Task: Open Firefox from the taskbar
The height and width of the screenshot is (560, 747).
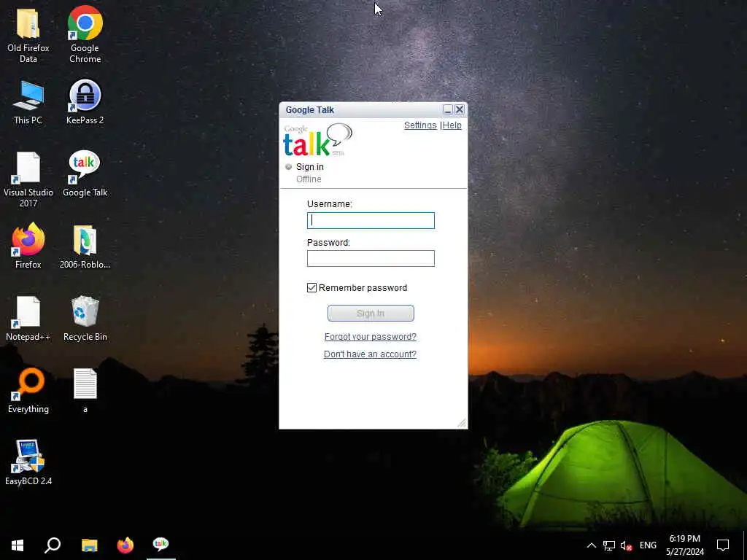Action: (125, 545)
